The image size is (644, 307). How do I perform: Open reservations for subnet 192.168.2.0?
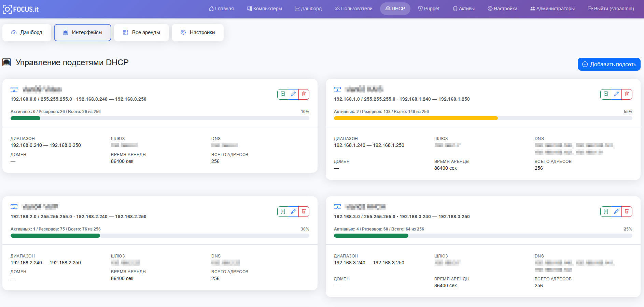[283, 212]
